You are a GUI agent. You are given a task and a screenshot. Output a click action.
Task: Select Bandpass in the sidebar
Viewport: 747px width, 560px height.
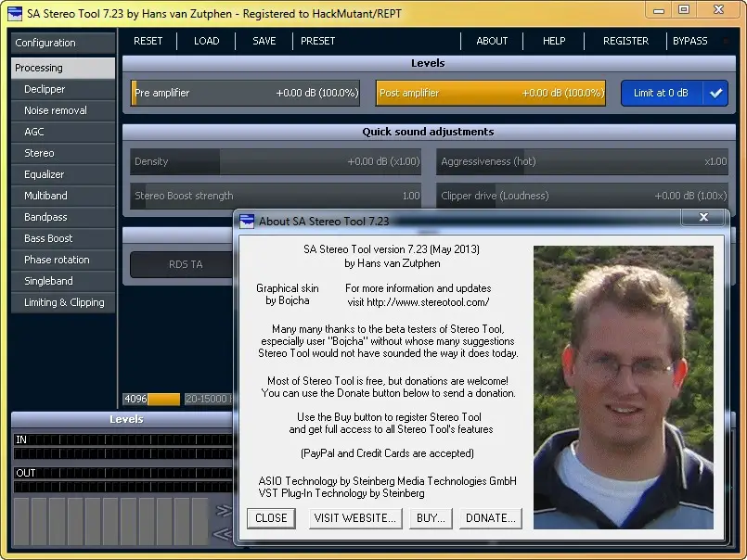point(63,217)
